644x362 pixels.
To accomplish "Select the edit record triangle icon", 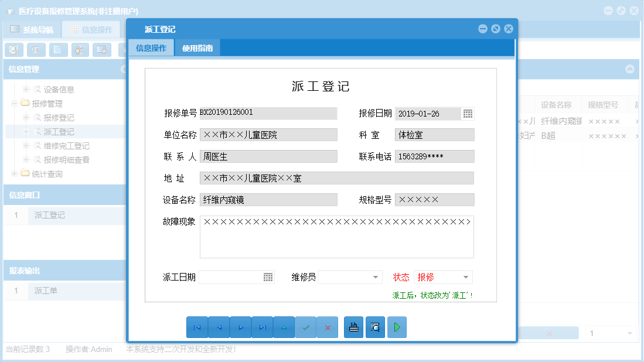I will (284, 327).
